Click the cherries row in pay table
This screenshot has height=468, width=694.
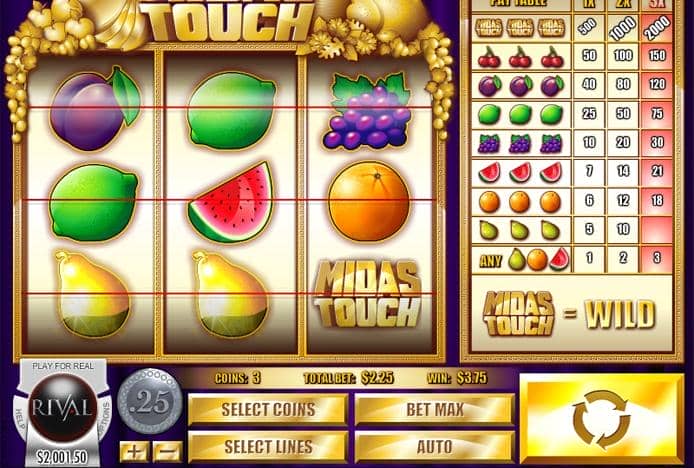(572, 56)
